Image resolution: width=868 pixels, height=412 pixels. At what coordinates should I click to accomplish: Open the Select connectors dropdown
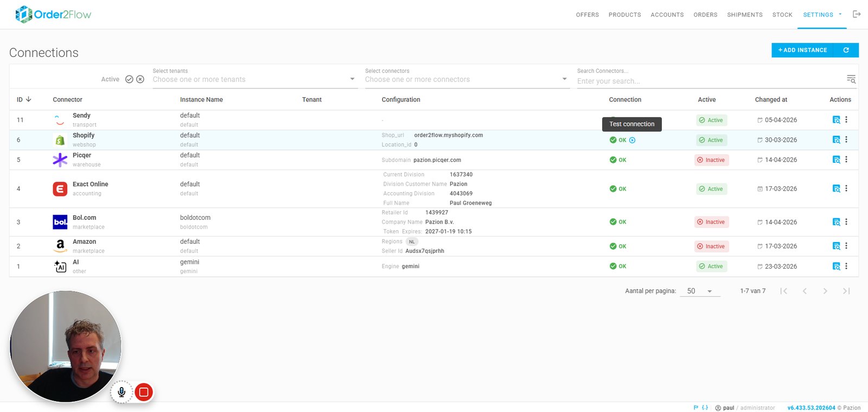click(467, 79)
